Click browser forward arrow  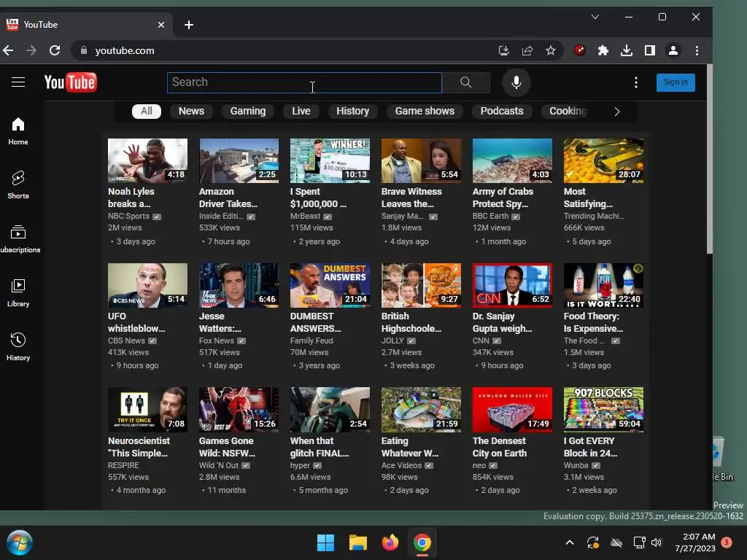pyautogui.click(x=31, y=50)
